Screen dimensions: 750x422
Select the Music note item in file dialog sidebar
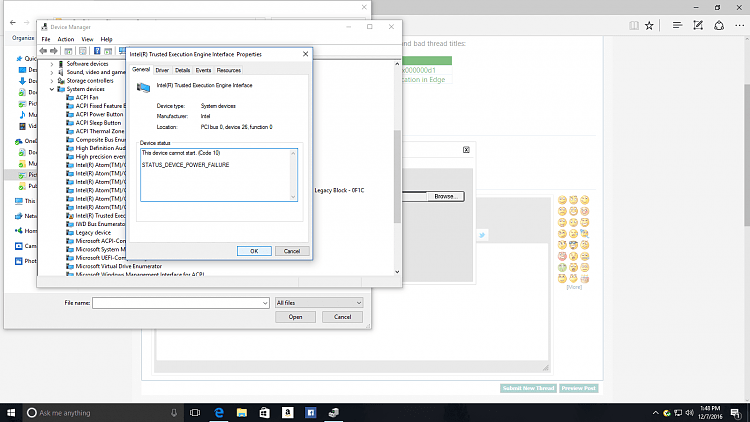click(22, 115)
